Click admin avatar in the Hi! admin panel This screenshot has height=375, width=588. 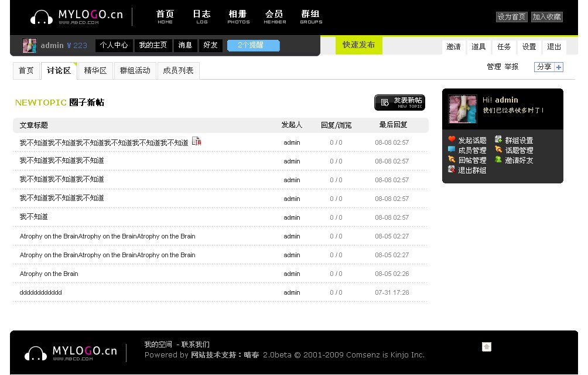(463, 109)
